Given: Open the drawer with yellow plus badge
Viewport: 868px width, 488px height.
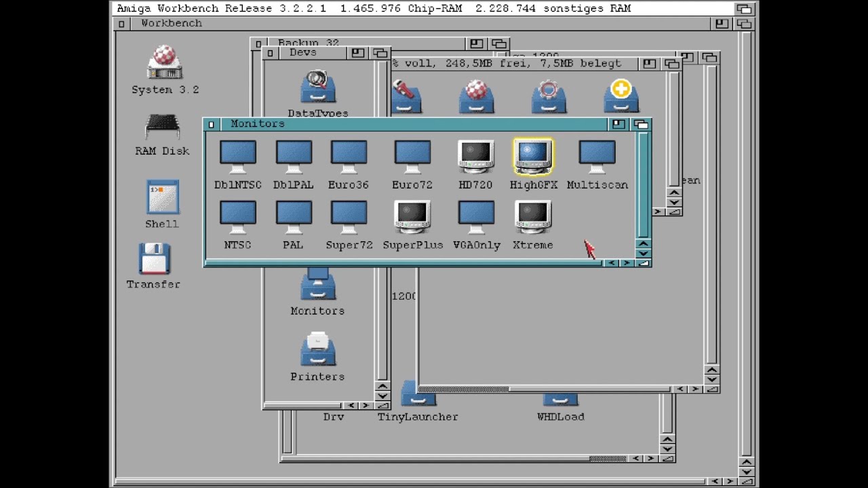Looking at the screenshot, I should (x=621, y=96).
